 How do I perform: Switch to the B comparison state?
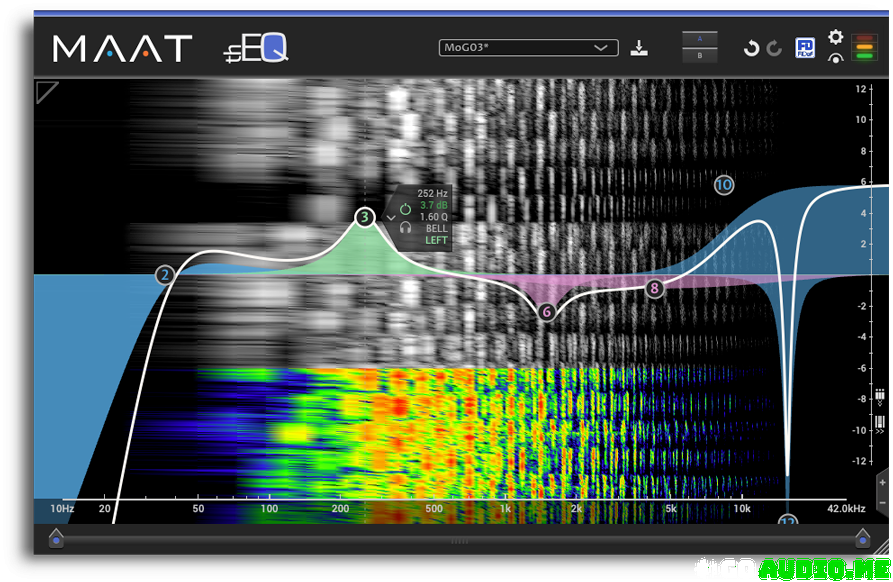point(700,56)
